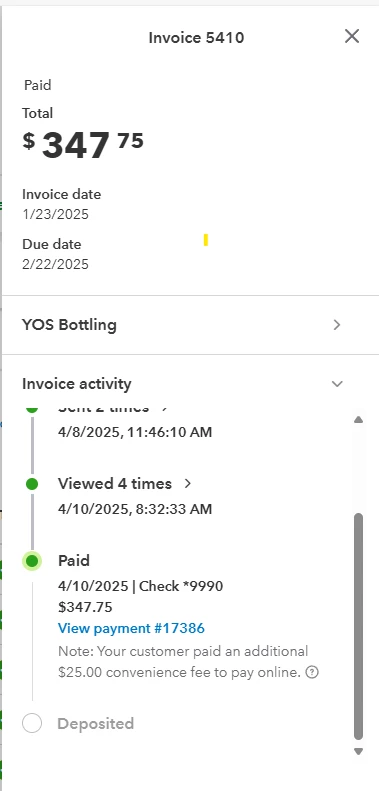The width and height of the screenshot is (379, 791).
Task: Click the Deposited label
Action: pyautogui.click(x=95, y=724)
